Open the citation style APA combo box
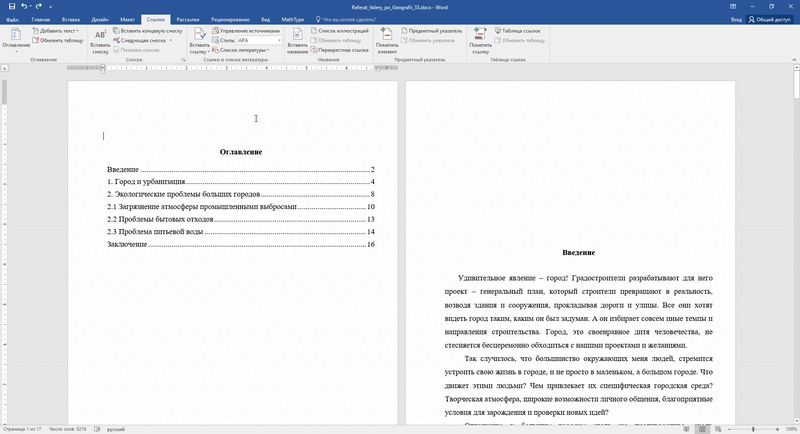800x434 pixels. pyautogui.click(x=260, y=40)
